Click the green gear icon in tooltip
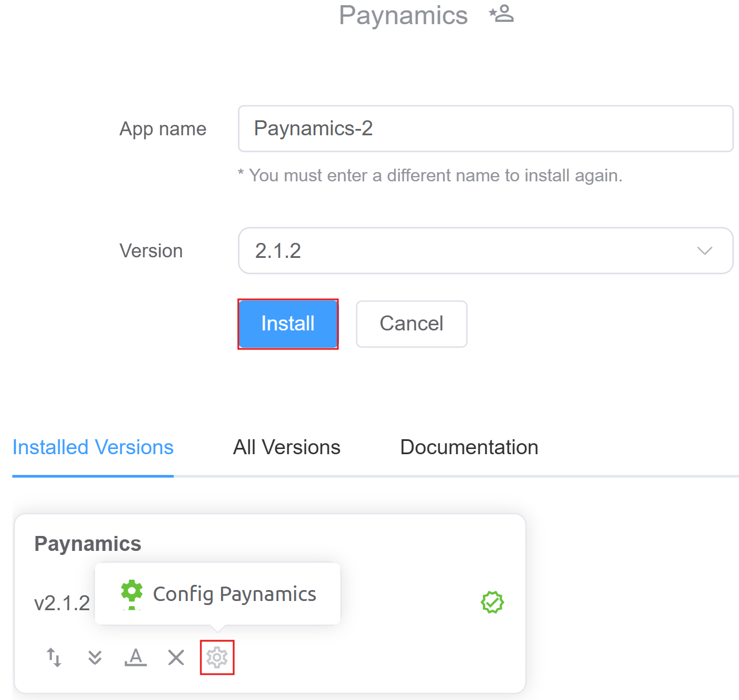 pyautogui.click(x=132, y=592)
